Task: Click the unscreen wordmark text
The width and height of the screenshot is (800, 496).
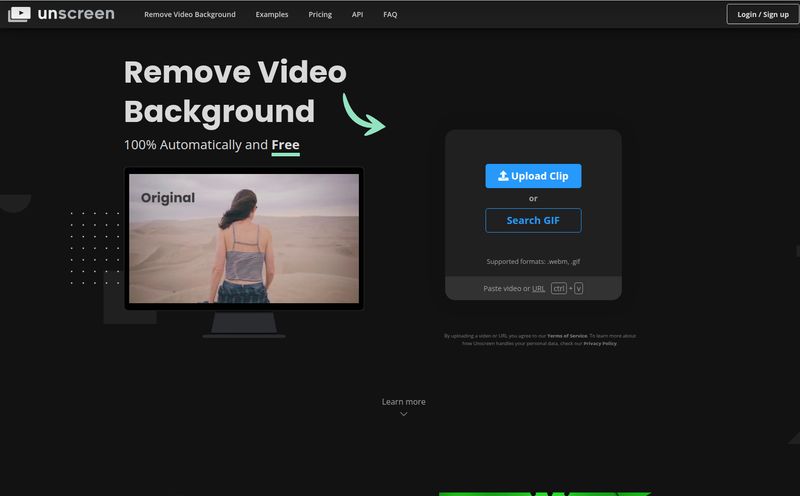Action: (x=76, y=14)
